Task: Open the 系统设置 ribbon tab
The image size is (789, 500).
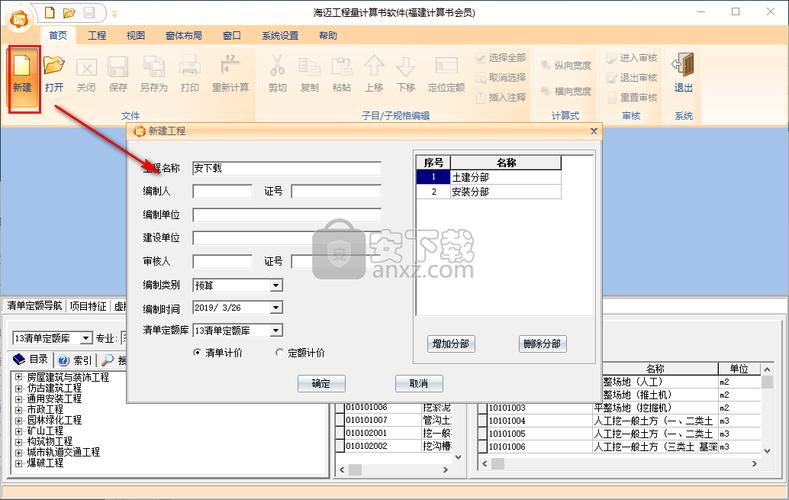Action: (280, 35)
